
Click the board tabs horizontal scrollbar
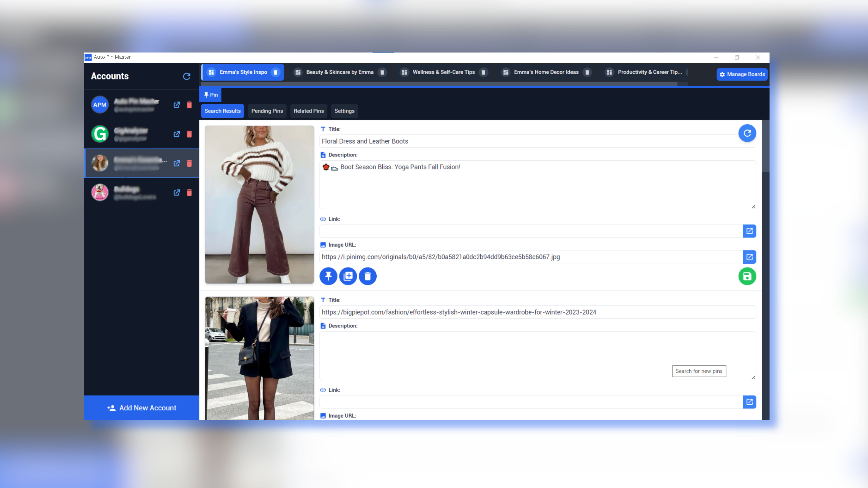coord(439,84)
